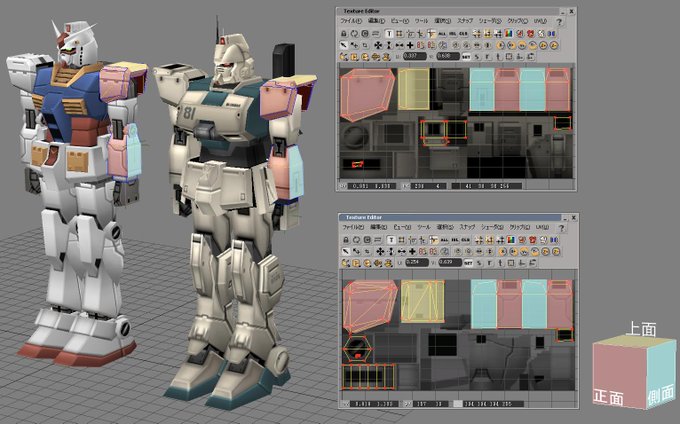
Task: Select the pink UV island in lower Texture Editor
Action: pos(369,306)
